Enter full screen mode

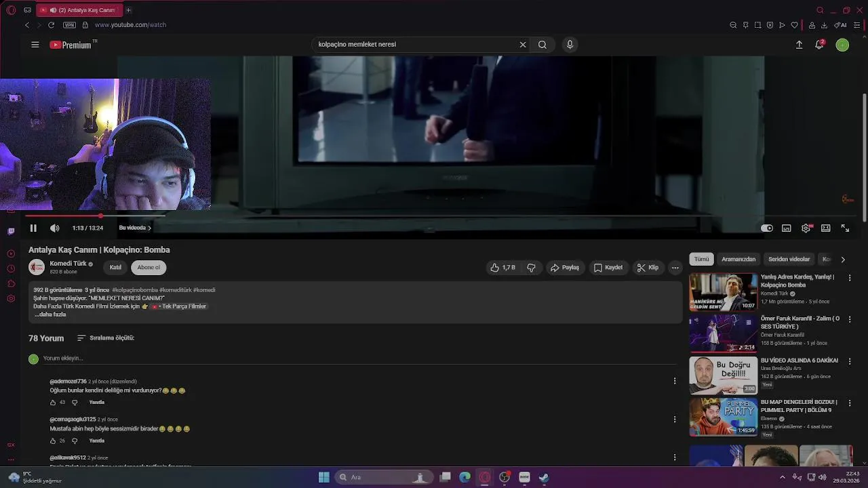(x=845, y=228)
